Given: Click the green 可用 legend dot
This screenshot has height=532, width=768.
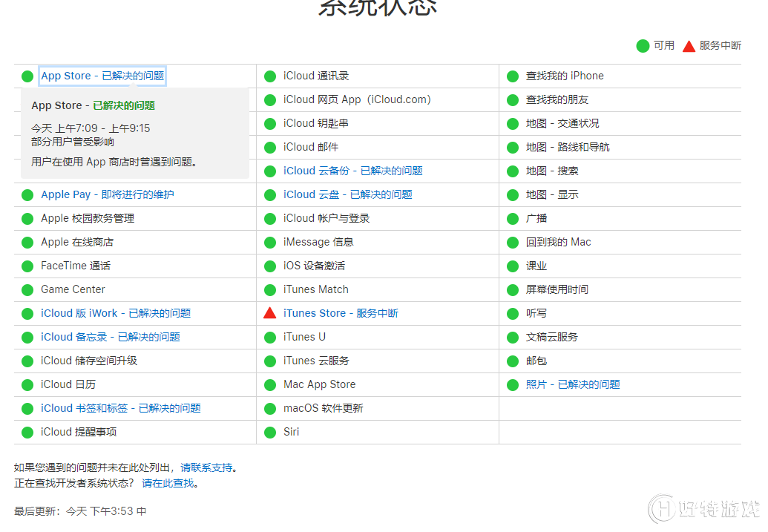Looking at the screenshot, I should [x=643, y=46].
